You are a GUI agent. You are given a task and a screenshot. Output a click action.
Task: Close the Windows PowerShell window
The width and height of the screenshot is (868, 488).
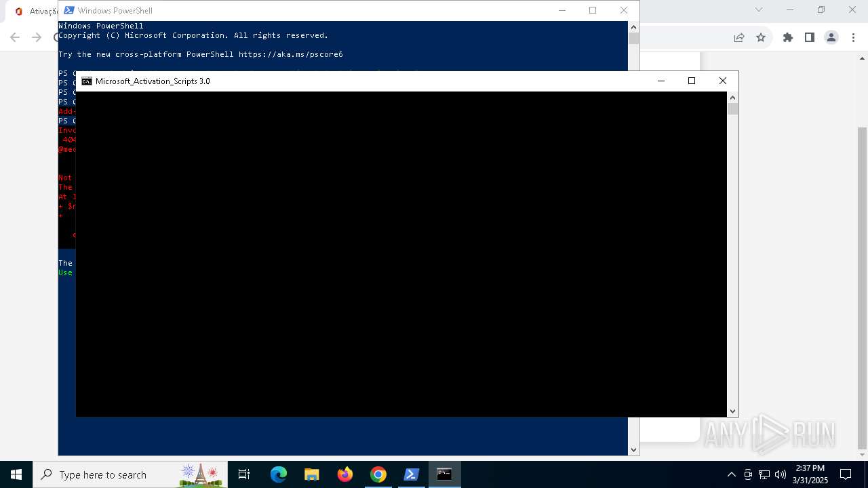624,10
